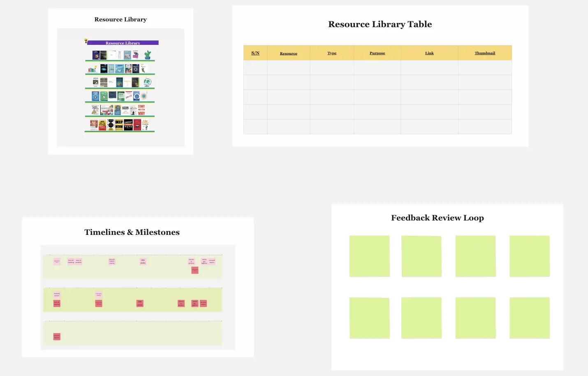Image resolution: width=588 pixels, height=376 pixels.
Task: Select dark pink note below 'closure of projects' in top lane
Action: coord(195,270)
